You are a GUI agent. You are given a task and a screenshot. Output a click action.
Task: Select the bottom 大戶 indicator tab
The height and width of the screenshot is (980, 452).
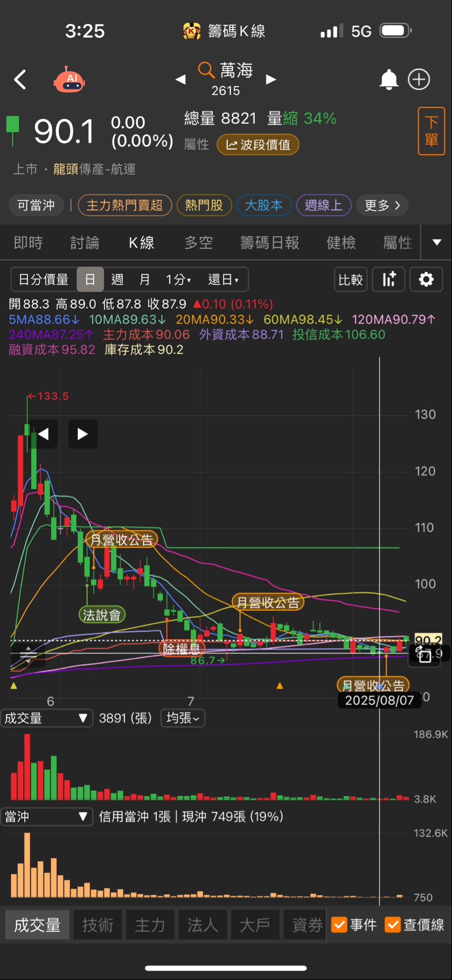(x=255, y=925)
